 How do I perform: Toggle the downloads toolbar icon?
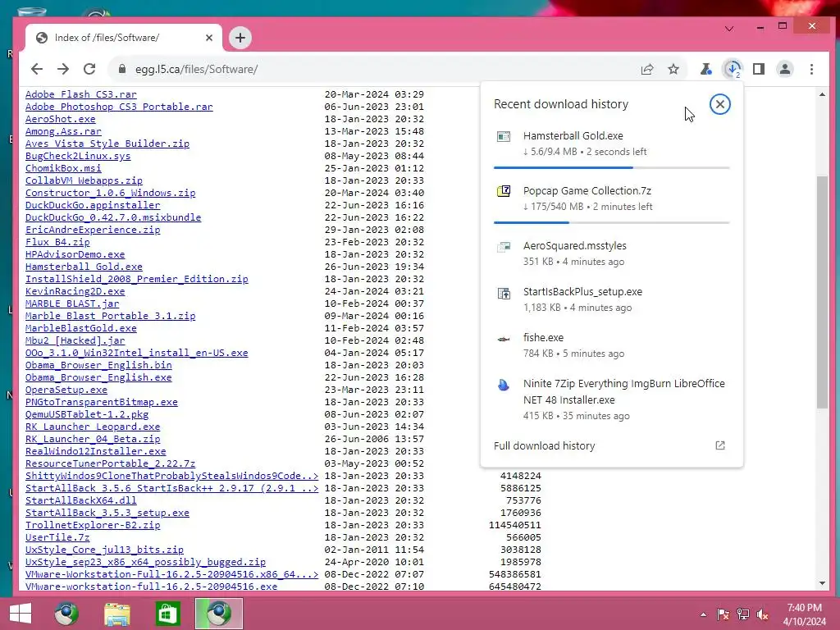(733, 69)
